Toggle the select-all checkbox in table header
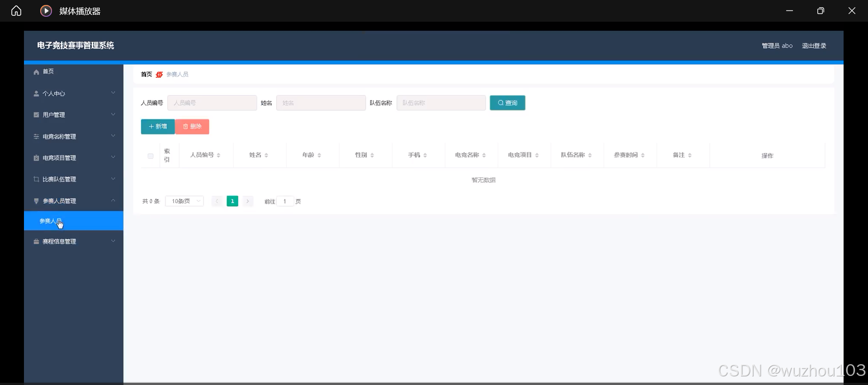This screenshot has height=385, width=868. (x=151, y=156)
